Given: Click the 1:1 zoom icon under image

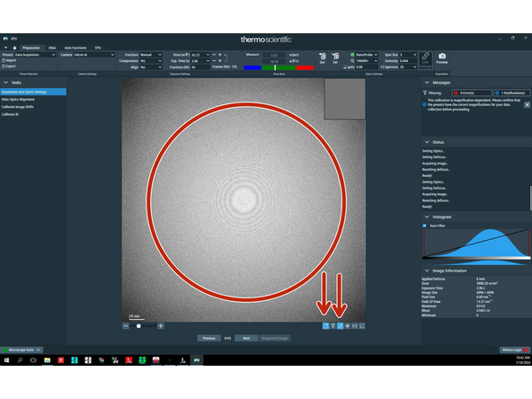Looking at the screenshot, I should pos(355,326).
